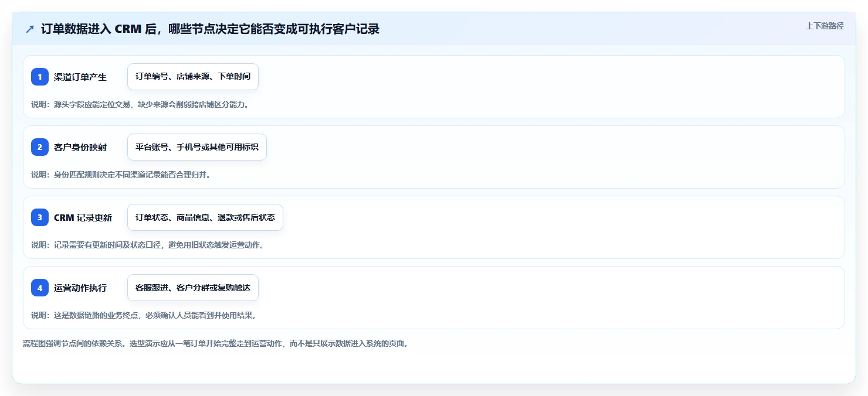The width and height of the screenshot is (868, 396).
Task: Select the 订单状态、商品信息、退款或售后状态 chip
Action: click(205, 217)
